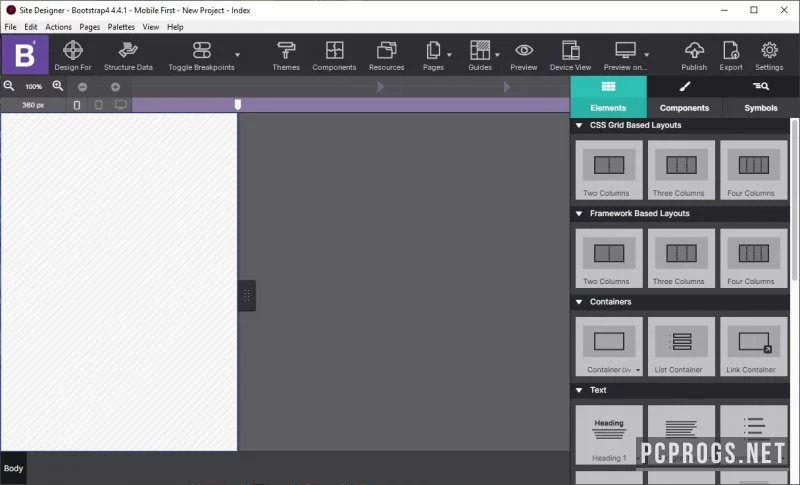Select CSS Grid Three Columns layout
Screen dimensions: 800x485
point(681,170)
